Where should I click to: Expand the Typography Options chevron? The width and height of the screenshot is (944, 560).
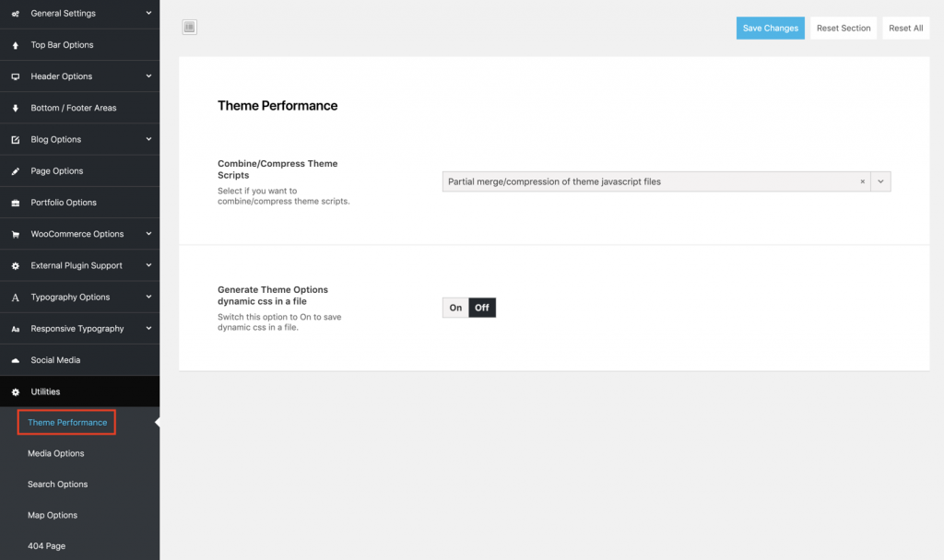(148, 297)
